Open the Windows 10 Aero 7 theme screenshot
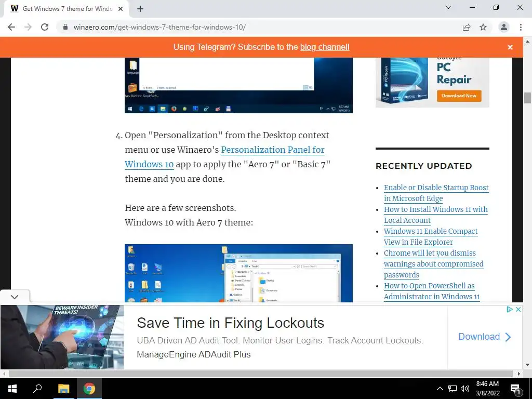 click(238, 273)
